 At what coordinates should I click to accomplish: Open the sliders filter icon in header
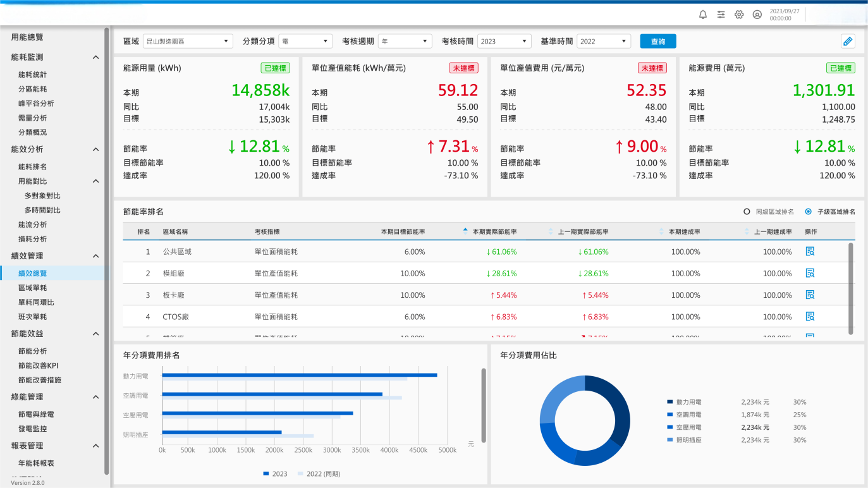point(721,15)
